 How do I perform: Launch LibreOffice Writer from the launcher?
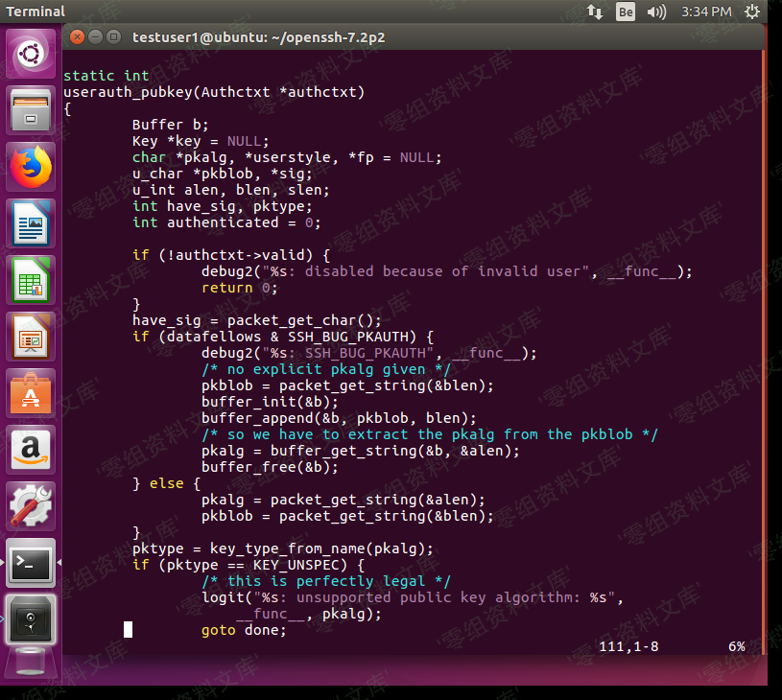coord(32,223)
